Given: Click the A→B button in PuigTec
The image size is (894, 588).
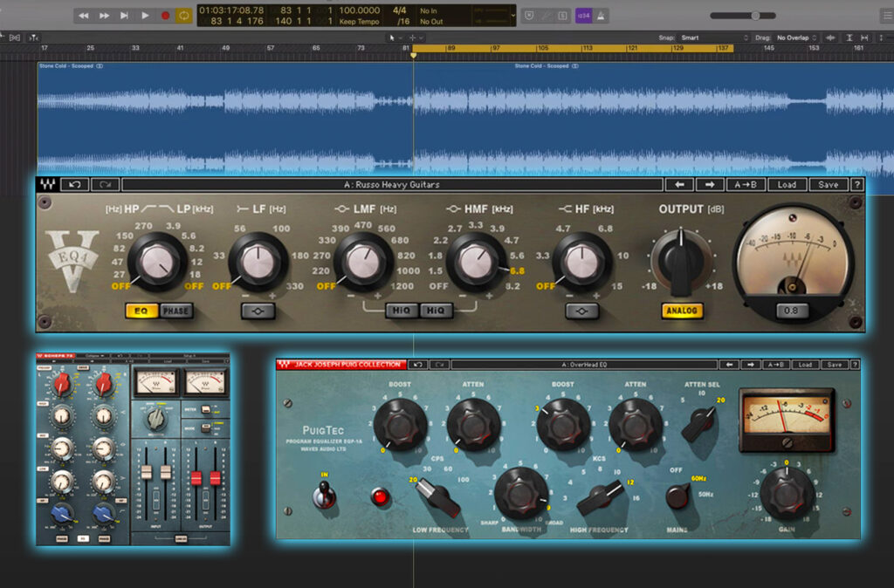Looking at the screenshot, I should click(775, 365).
